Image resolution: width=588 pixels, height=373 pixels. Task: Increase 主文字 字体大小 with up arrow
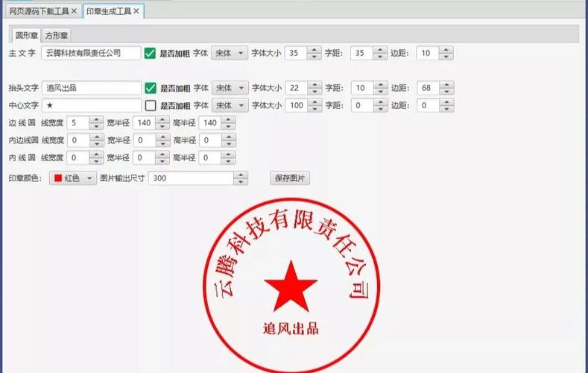[314, 50]
